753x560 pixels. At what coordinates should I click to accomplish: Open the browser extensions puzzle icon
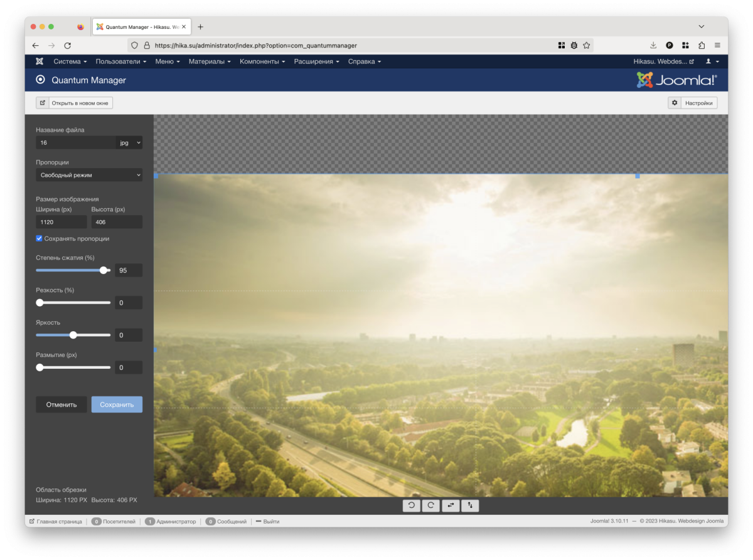pos(702,45)
